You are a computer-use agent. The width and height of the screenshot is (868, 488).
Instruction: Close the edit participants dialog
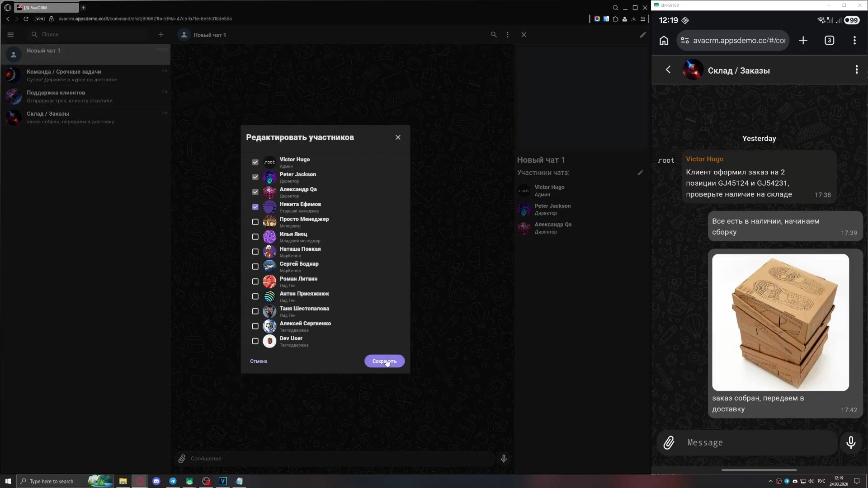(x=398, y=137)
